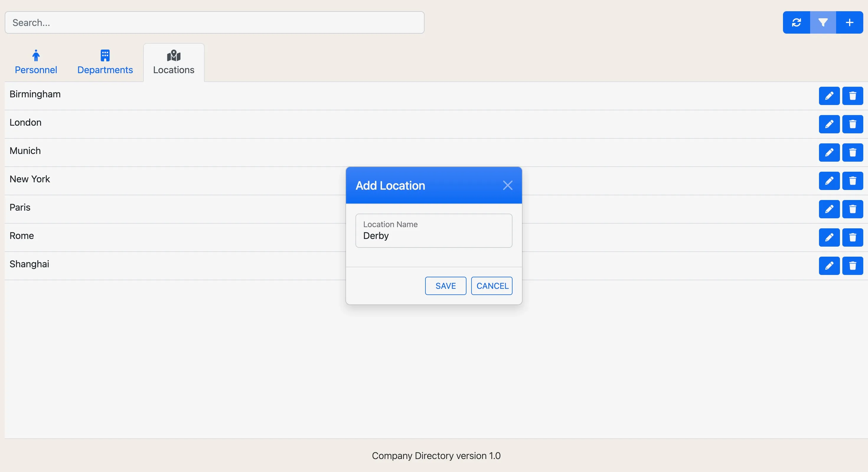This screenshot has height=472, width=868.
Task: Click CANCEL to dismiss the dialog
Action: coord(492,286)
